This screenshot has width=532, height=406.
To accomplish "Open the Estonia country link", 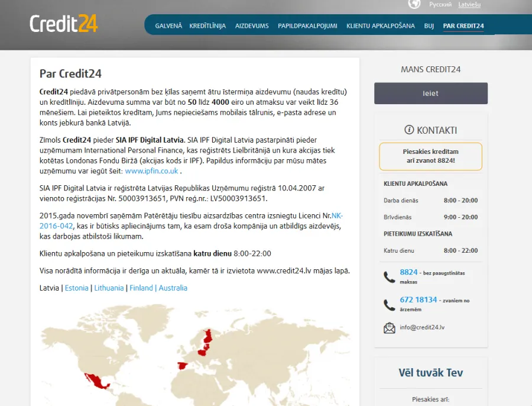I will 77,288.
